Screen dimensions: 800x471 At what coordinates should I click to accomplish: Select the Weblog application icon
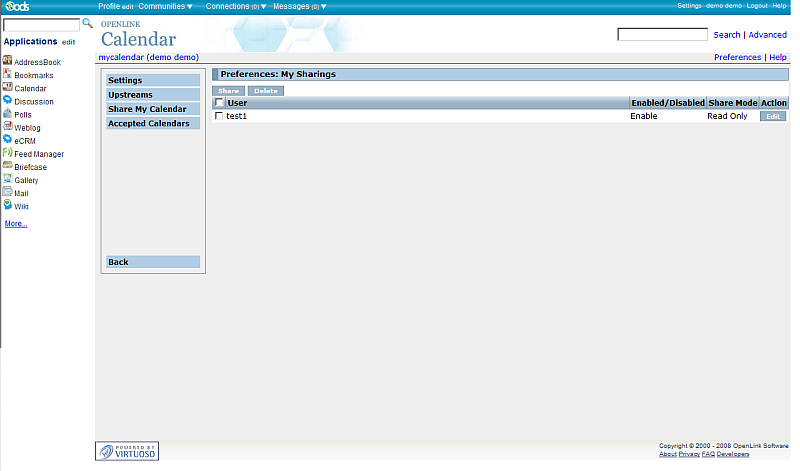8,127
